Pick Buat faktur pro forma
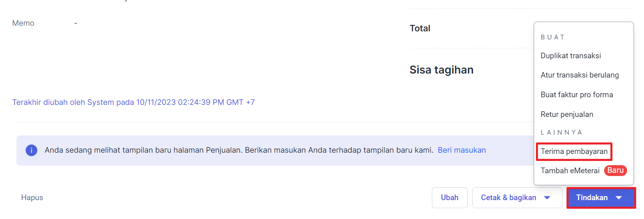 tap(576, 95)
